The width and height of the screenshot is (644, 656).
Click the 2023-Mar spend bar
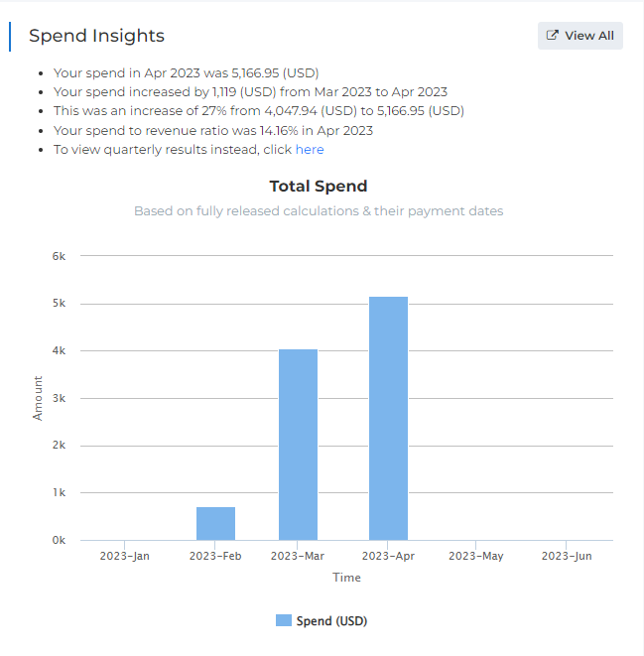tap(298, 445)
